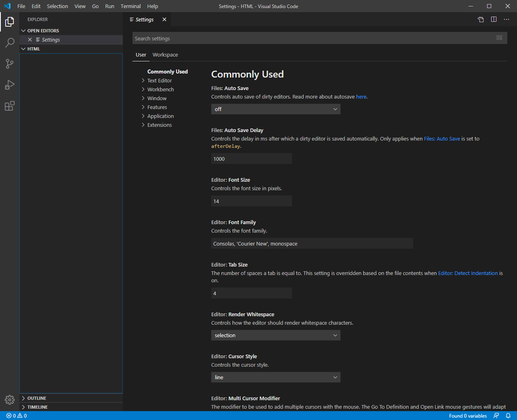This screenshot has height=420, width=517.
Task: Expand the Timeline section
Action: click(71, 407)
